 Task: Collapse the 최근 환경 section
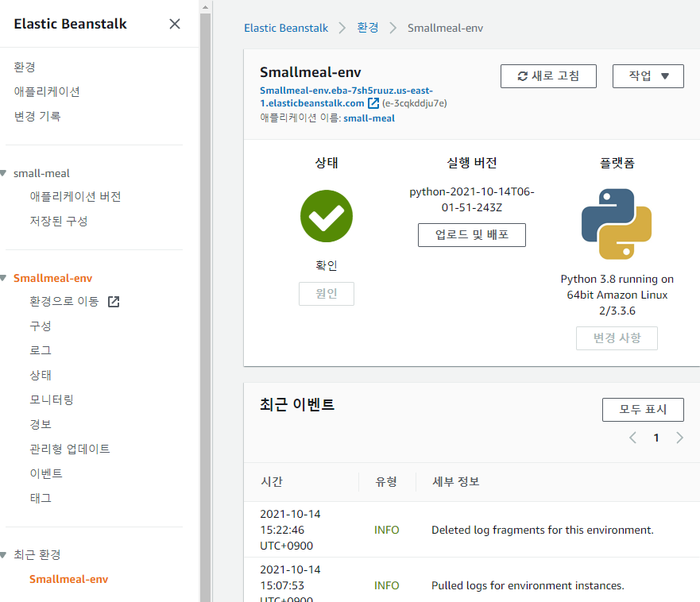click(3, 554)
